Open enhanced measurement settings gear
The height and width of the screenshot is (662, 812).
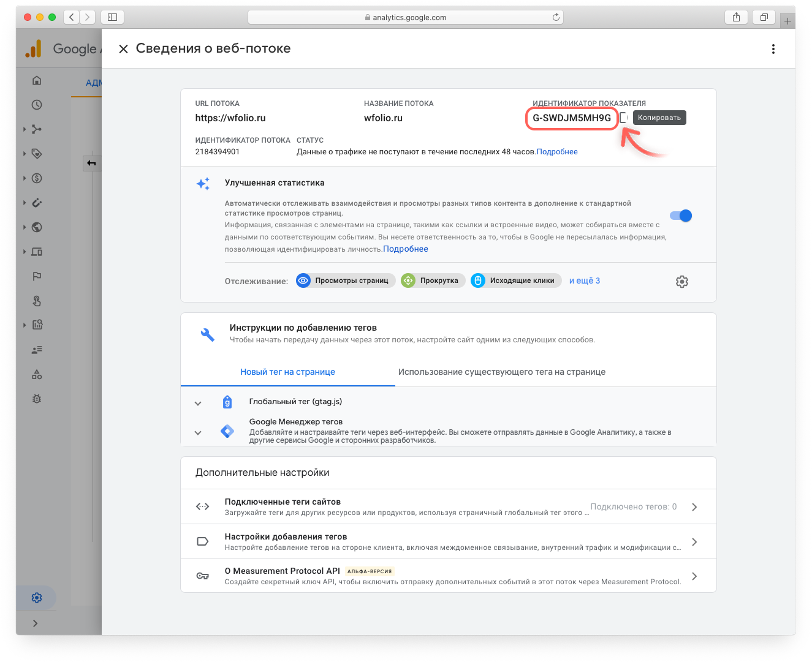682,282
